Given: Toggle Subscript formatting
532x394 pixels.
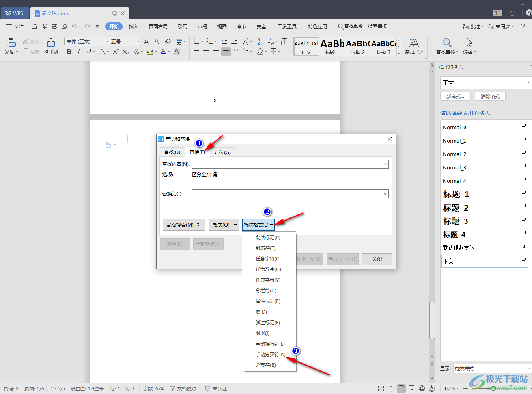Looking at the screenshot, I should click(x=125, y=52).
